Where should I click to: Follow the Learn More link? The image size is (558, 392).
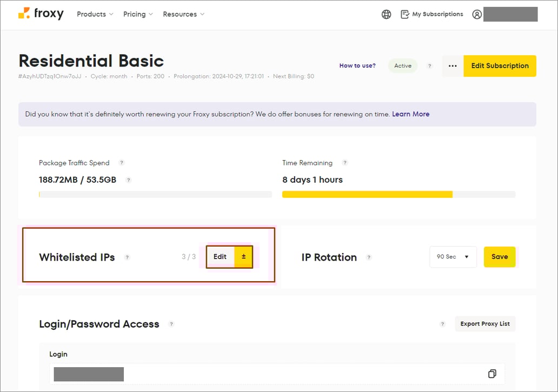coord(410,114)
